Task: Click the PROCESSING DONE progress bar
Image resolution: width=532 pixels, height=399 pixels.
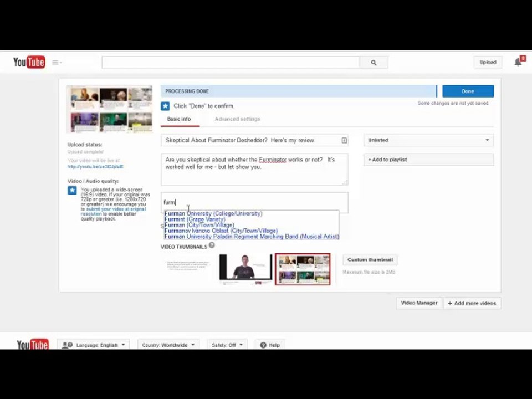Action: (x=299, y=91)
